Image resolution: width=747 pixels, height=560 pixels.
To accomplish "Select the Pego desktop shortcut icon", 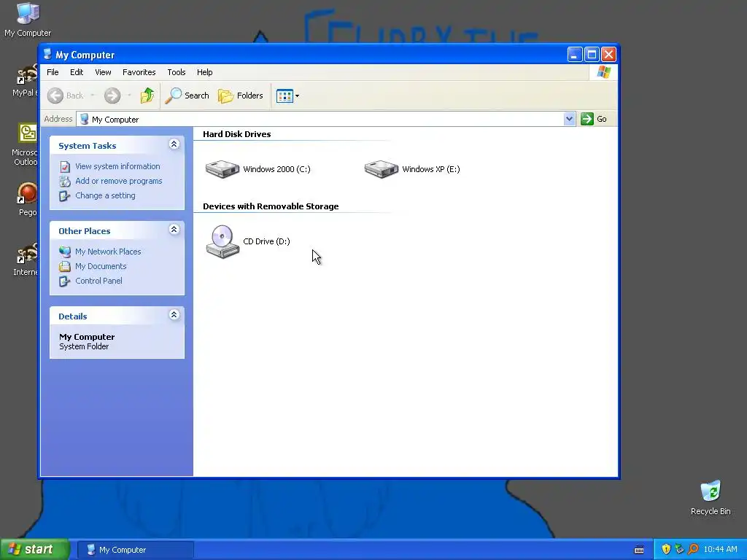I will [x=28, y=200].
